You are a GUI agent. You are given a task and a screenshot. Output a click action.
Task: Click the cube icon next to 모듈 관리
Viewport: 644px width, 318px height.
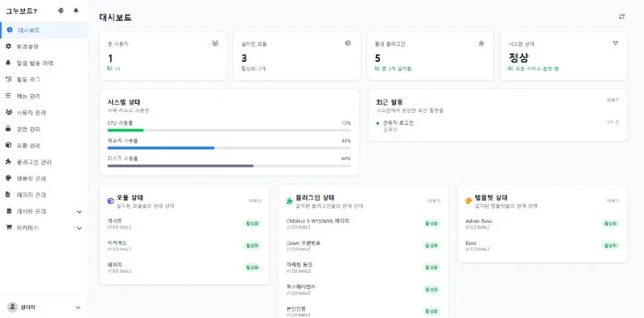point(8,145)
